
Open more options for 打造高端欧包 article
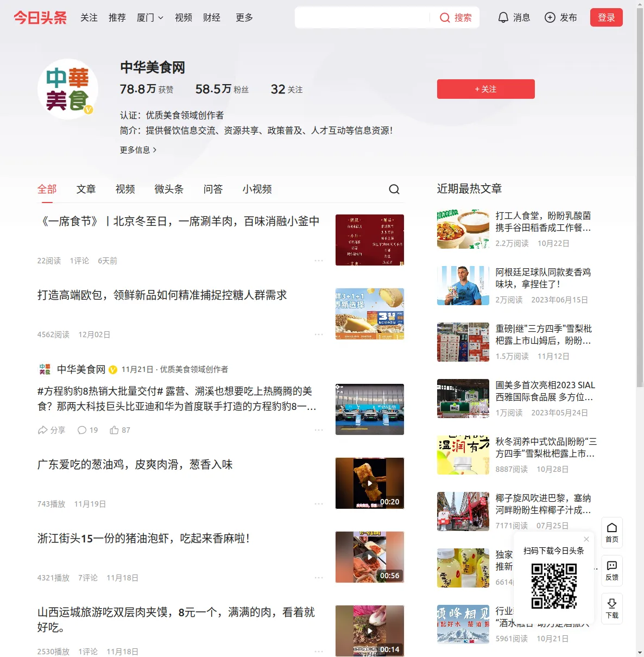point(319,334)
